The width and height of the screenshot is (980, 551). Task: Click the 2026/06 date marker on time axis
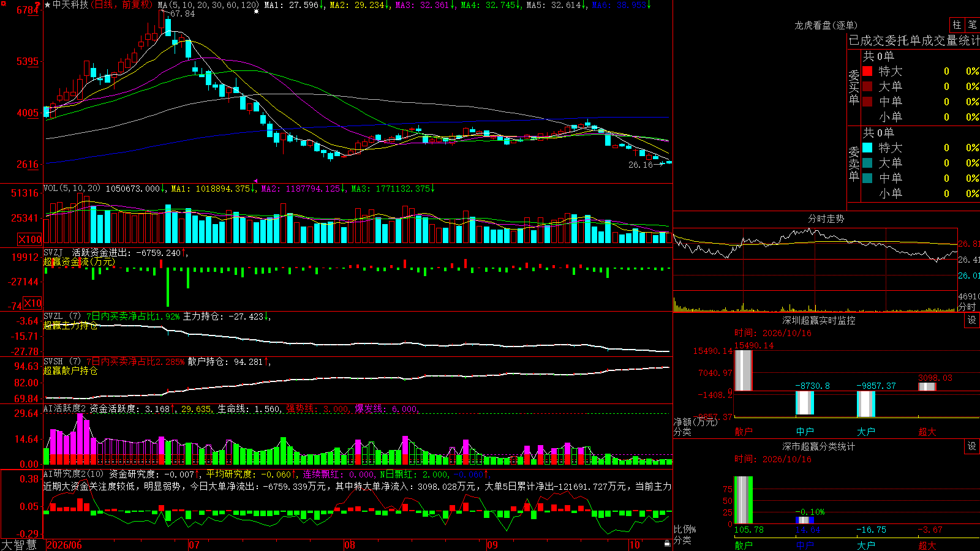(64, 545)
